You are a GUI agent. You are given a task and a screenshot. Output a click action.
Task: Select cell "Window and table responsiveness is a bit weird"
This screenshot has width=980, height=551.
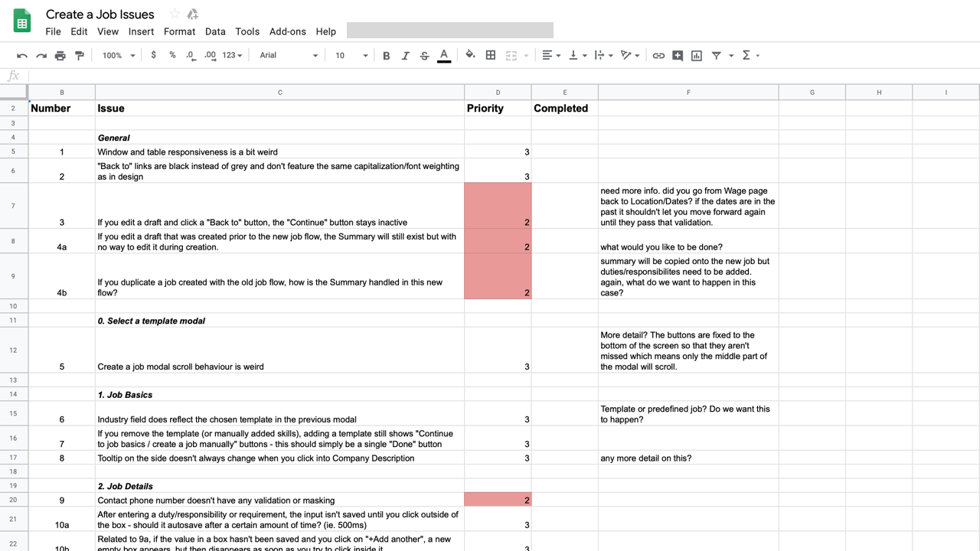279,152
